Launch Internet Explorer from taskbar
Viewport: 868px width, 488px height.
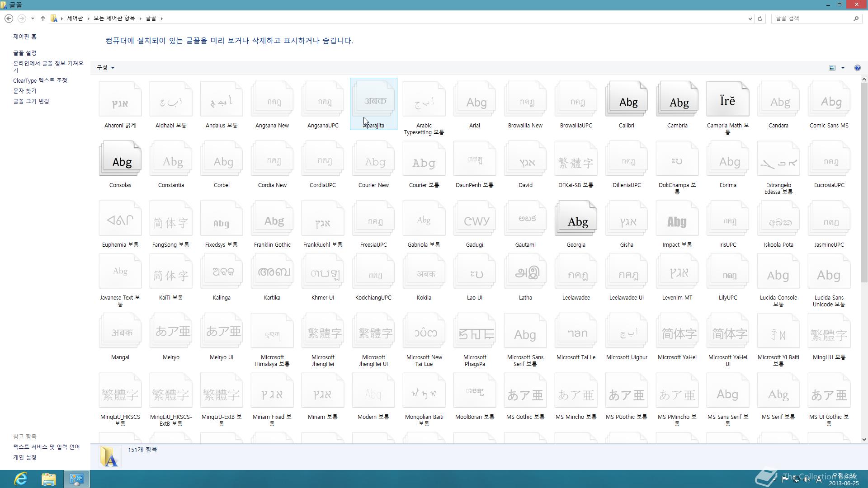[21, 479]
